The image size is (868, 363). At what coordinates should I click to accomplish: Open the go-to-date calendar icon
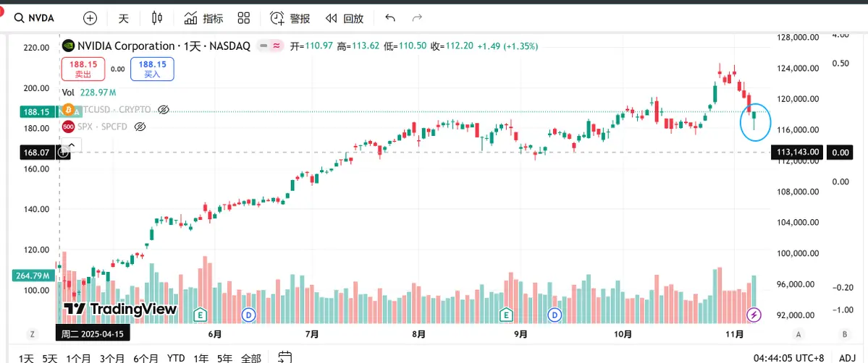pyautogui.click(x=285, y=357)
